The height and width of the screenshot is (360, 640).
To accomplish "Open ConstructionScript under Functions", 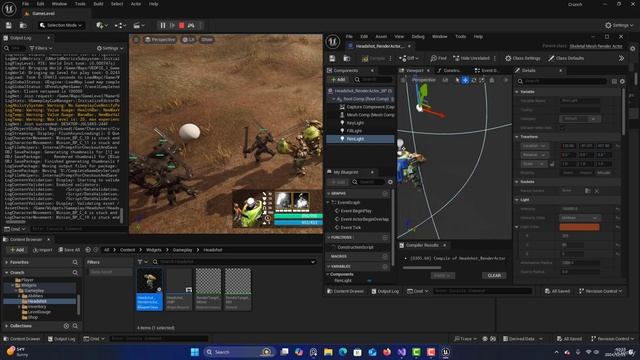I will (355, 247).
